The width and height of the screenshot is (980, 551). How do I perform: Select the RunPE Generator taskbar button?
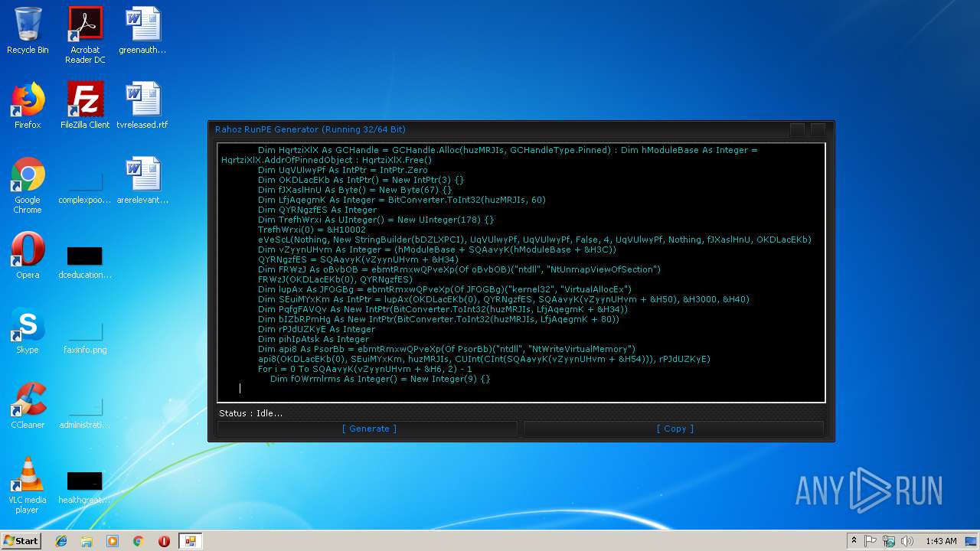coord(190,541)
